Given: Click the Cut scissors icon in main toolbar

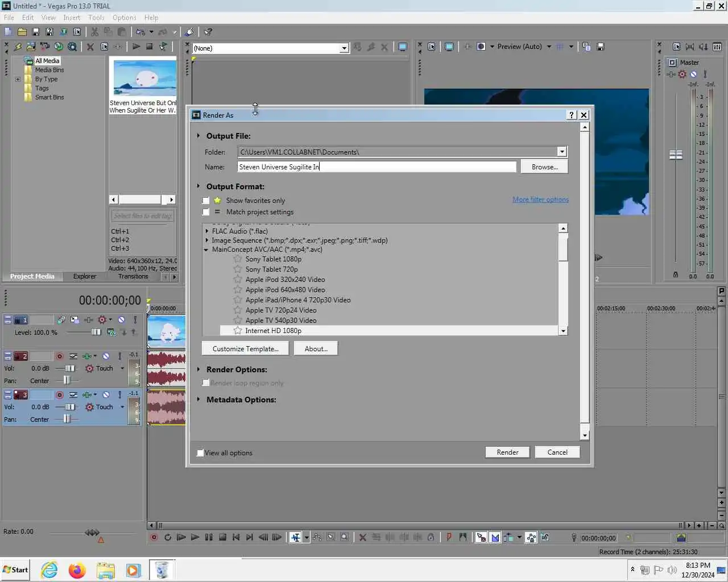Looking at the screenshot, I should click(x=94, y=32).
